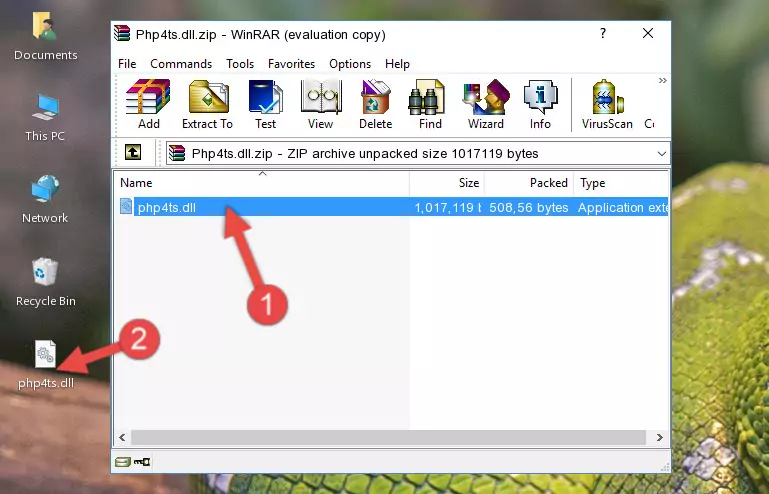The width and height of the screenshot is (769, 494).
Task: Open the Tools menu
Action: [x=240, y=64]
